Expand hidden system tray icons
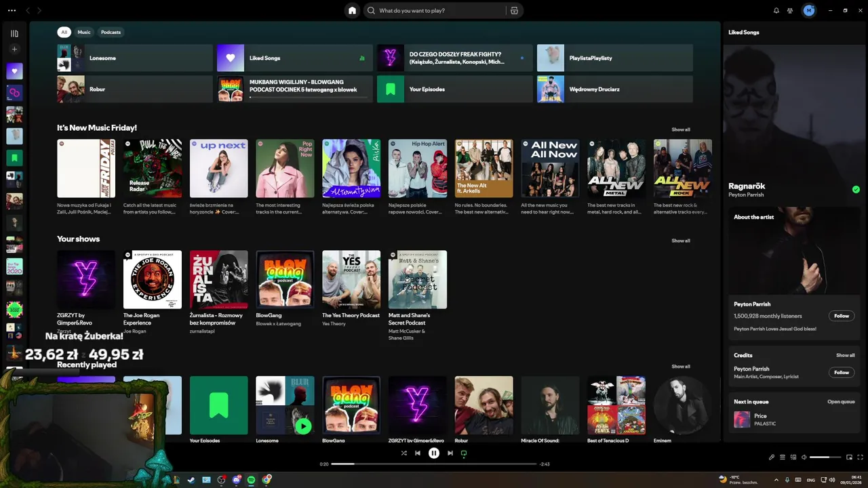The image size is (868, 488). coord(776,480)
